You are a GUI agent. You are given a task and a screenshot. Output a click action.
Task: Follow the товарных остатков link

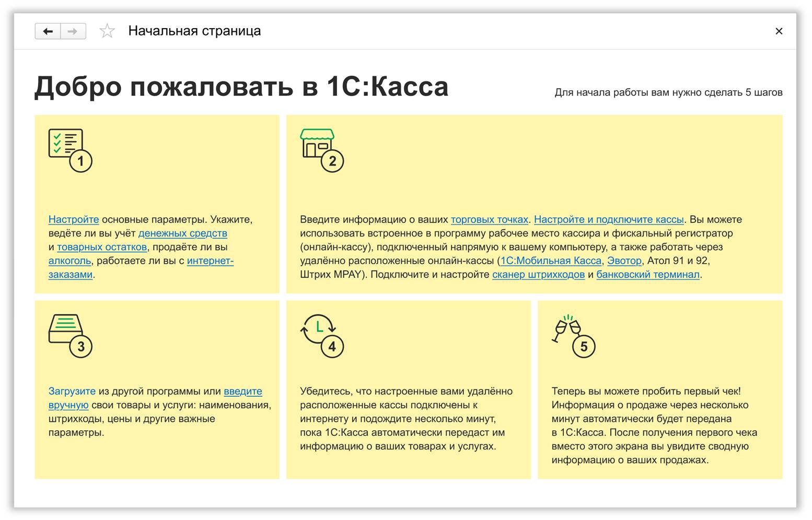pos(101,247)
